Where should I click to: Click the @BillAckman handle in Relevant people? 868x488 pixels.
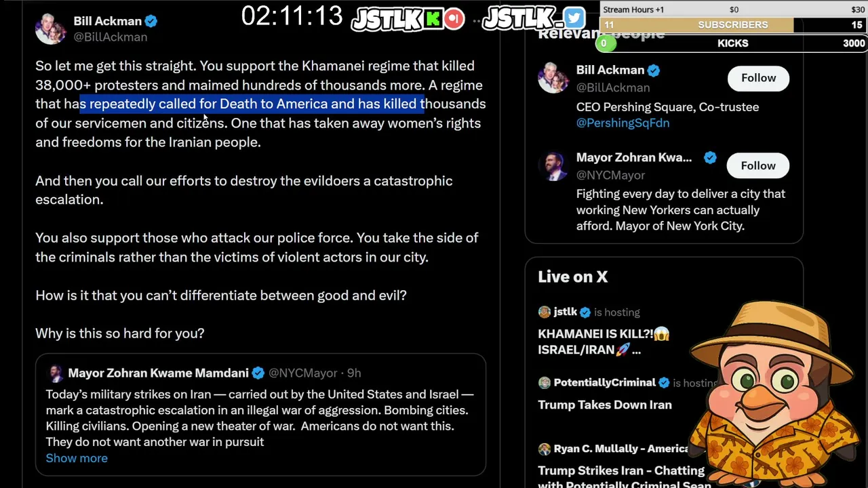click(x=613, y=87)
